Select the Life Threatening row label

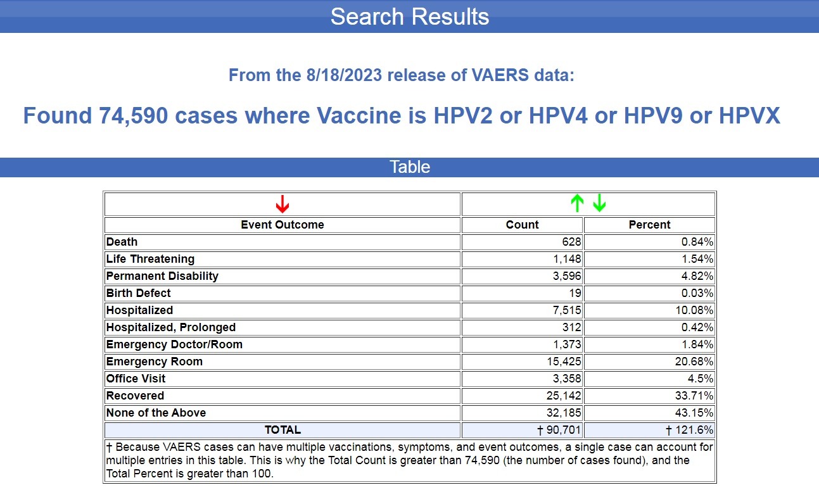(150, 259)
